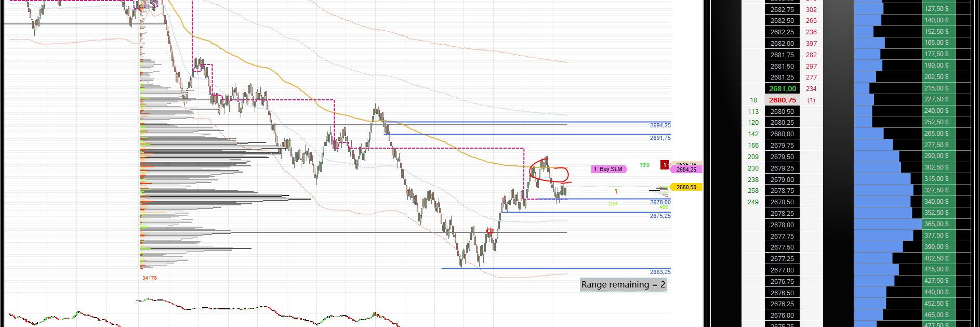Click bid size 209 in the ladder

point(753,157)
